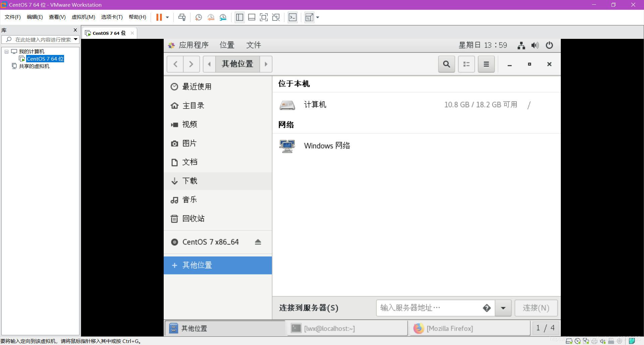Screen dimensions: 644x345
Task: Click left path bar scroll arrow
Action: 209,64
